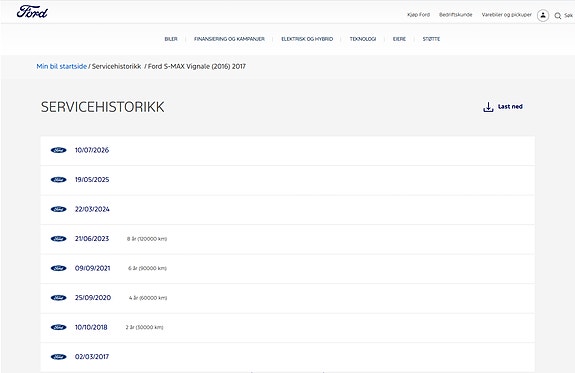The width and height of the screenshot is (575, 373).
Task: Click the 4 år (60000 km) label
Action: pos(148,298)
